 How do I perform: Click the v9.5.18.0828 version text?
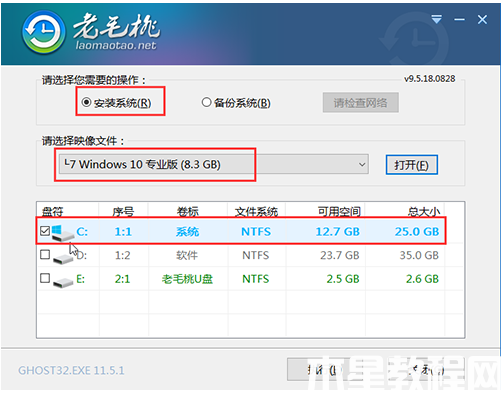[430, 79]
